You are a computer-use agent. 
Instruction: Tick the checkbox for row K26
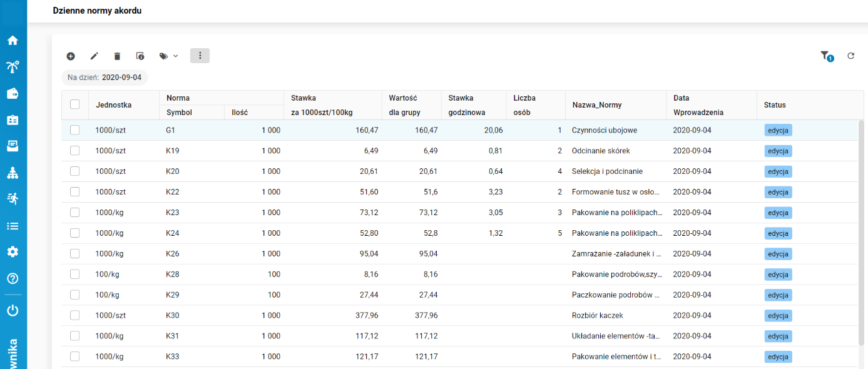tap(75, 254)
